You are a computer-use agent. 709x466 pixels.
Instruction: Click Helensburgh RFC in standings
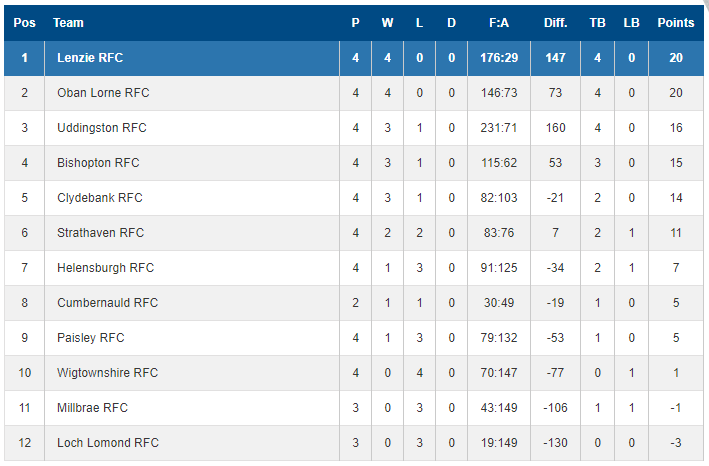(x=105, y=268)
